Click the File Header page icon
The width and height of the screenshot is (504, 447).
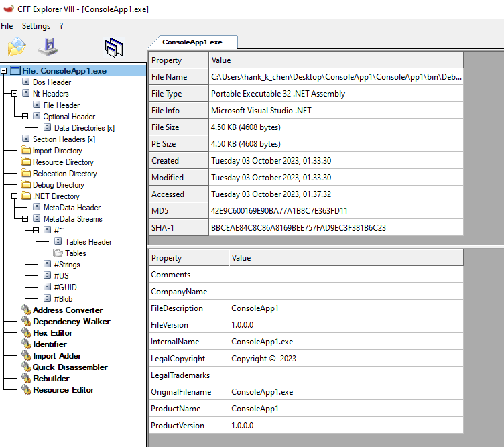click(x=37, y=105)
